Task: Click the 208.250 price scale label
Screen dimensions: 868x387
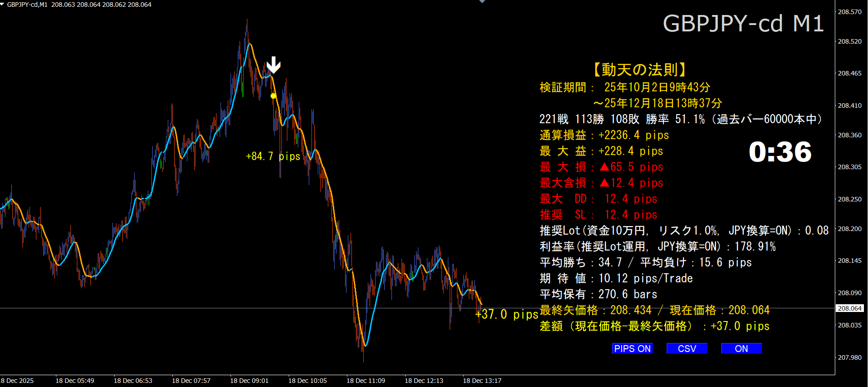Action: click(x=850, y=199)
